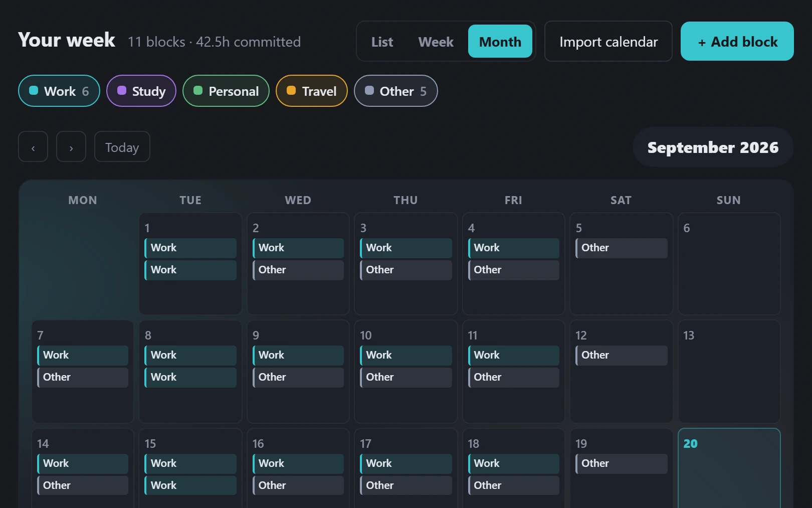Open the Other block on September 5

click(622, 248)
